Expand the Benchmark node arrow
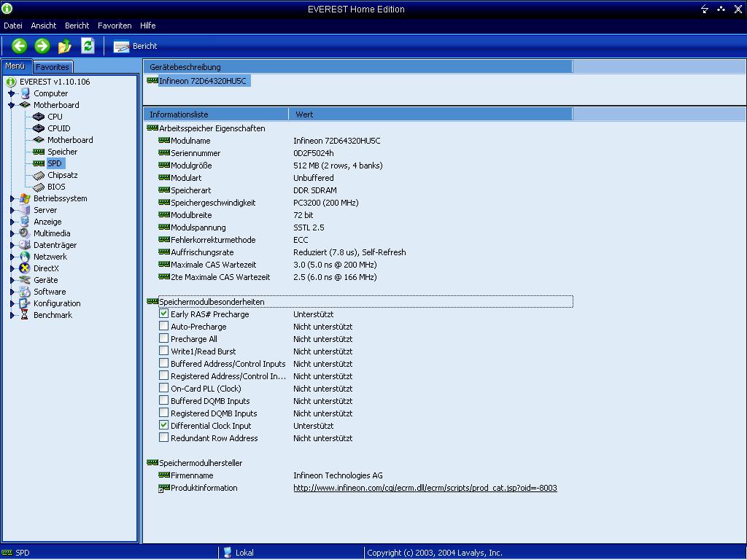Image resolution: width=747 pixels, height=560 pixels. click(12, 315)
